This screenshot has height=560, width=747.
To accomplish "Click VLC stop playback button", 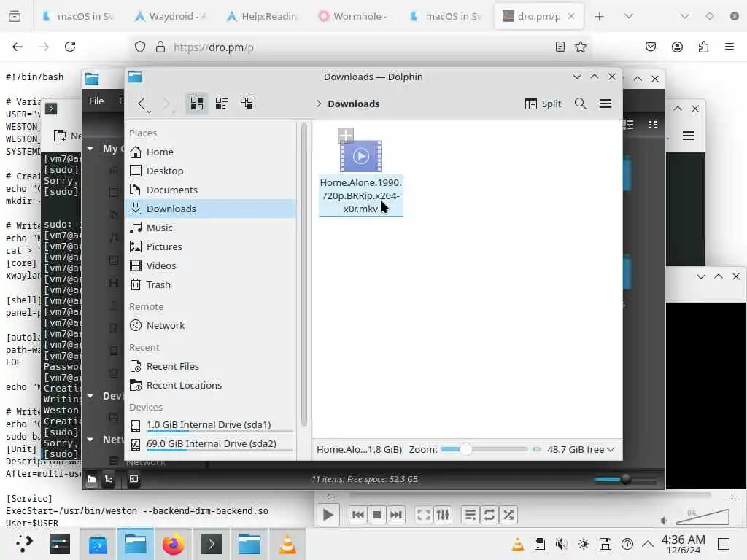I will (x=377, y=515).
